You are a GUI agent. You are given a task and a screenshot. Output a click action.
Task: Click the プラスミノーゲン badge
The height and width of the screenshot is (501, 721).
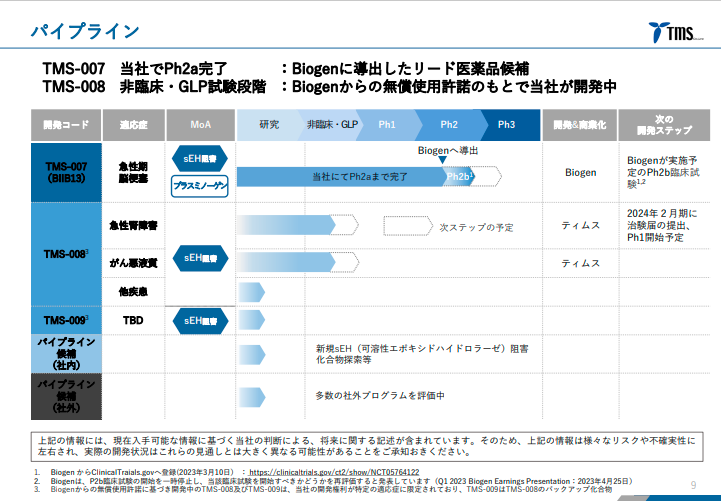click(200, 185)
